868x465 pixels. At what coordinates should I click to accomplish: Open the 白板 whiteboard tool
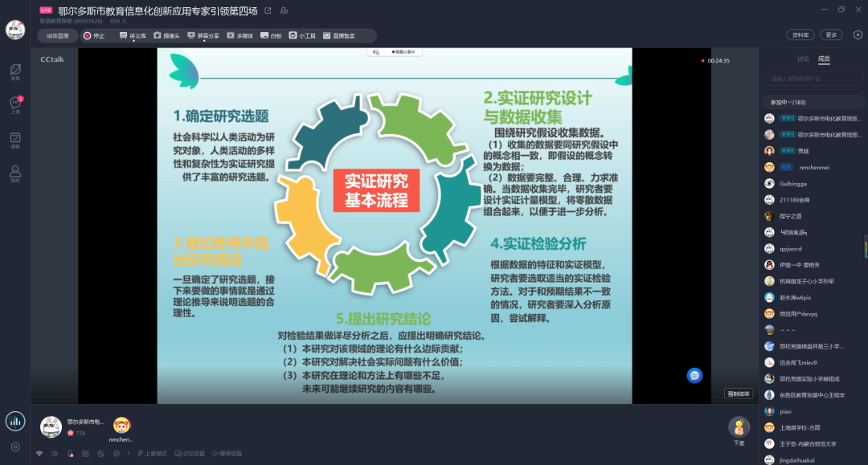pyautogui.click(x=271, y=36)
